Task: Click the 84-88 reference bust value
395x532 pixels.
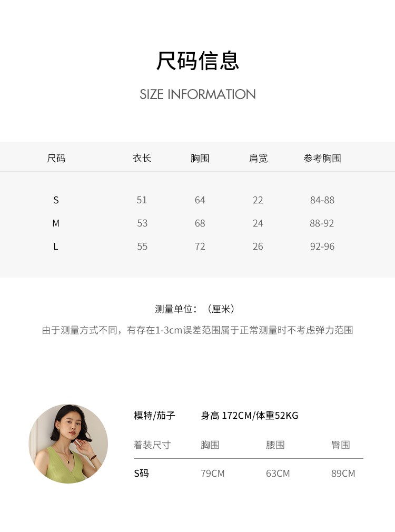Action: (322, 200)
